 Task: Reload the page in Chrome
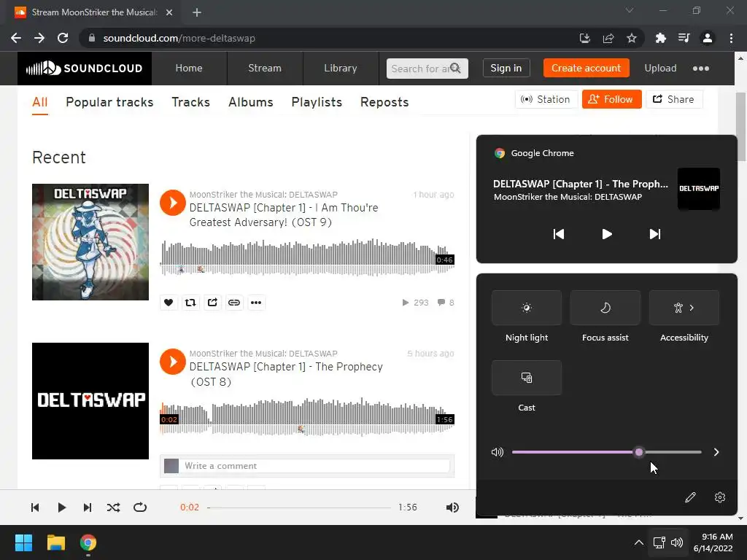pyautogui.click(x=63, y=38)
